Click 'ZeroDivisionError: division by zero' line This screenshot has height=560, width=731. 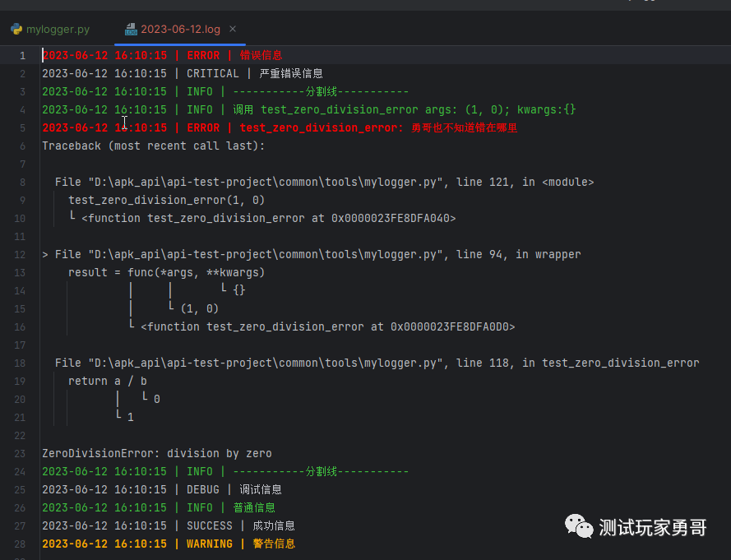pos(157,454)
